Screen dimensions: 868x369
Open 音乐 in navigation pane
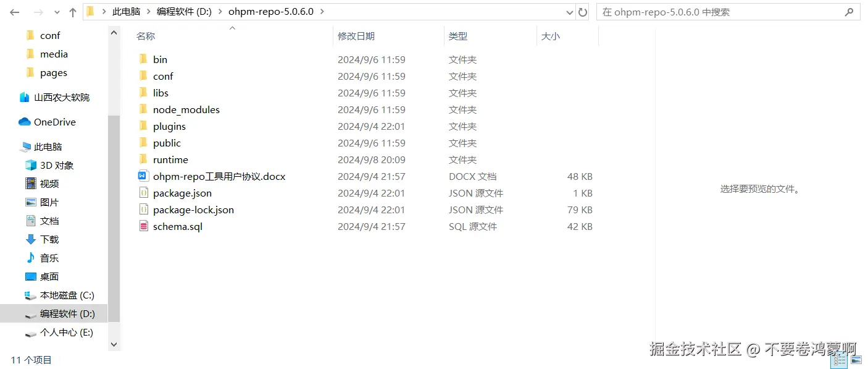49,258
